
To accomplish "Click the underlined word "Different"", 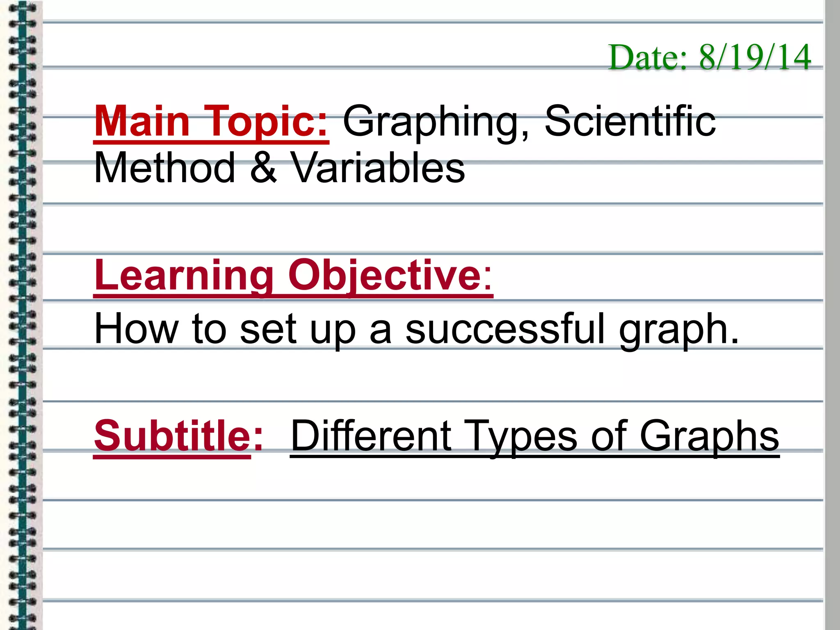I will pos(371,436).
